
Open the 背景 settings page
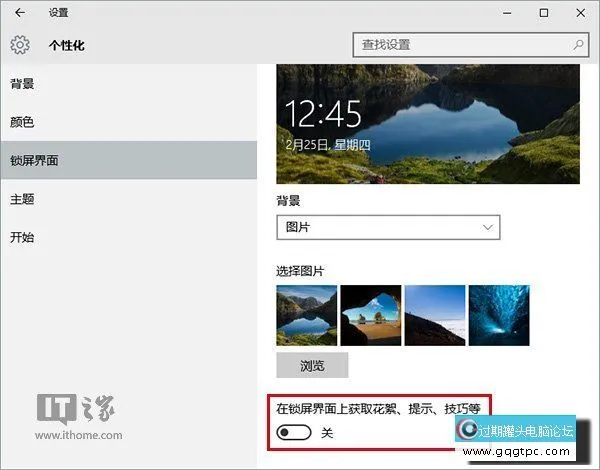pos(23,84)
